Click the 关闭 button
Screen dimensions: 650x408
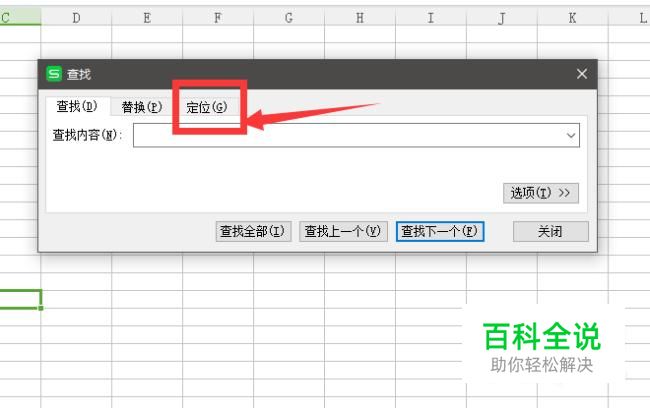tap(551, 231)
